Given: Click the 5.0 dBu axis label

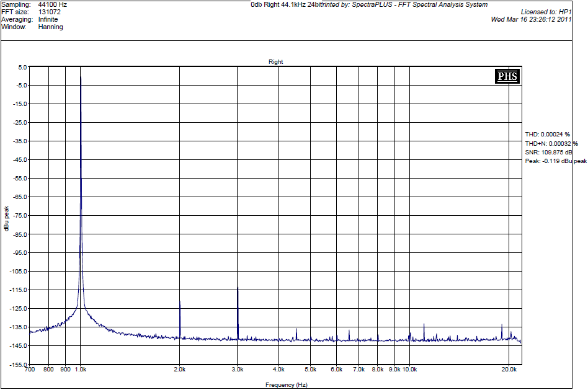Looking at the screenshot, I should click(x=22, y=68).
